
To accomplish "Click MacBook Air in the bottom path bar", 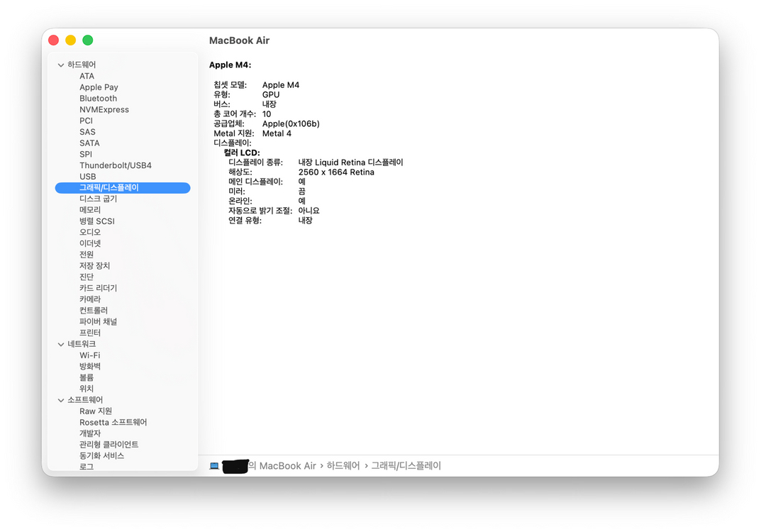I will pos(287,466).
